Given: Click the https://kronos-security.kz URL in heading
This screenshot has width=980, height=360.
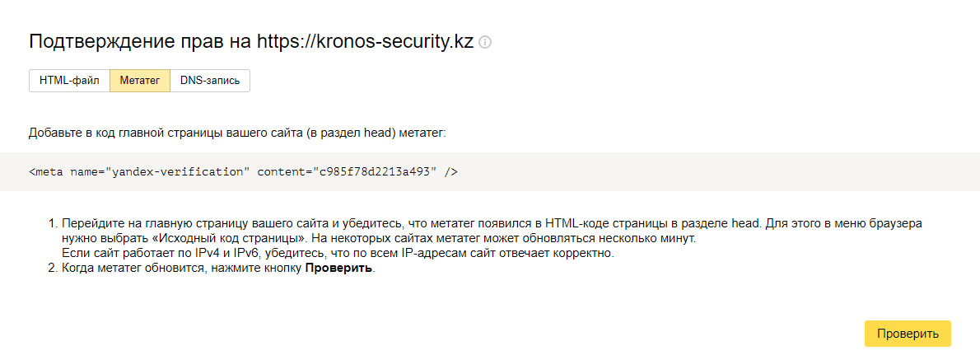Looking at the screenshot, I should coord(365,43).
